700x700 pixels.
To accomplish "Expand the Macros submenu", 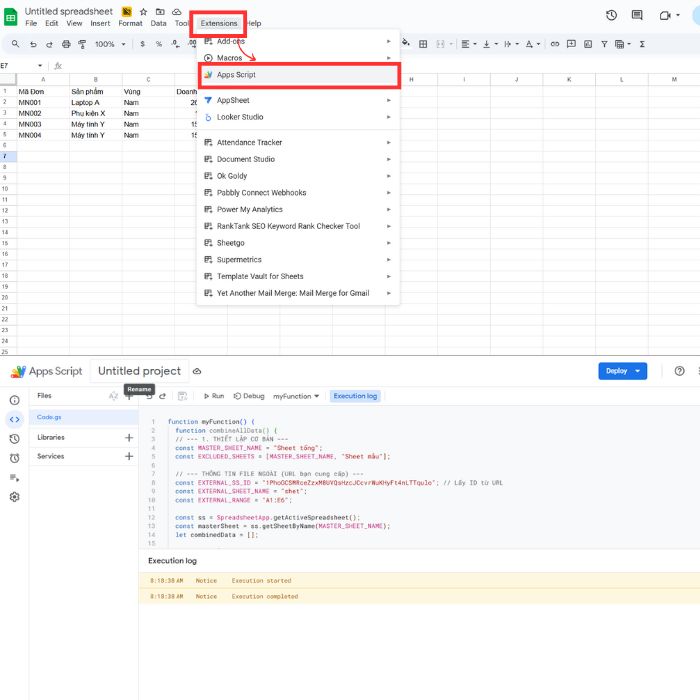I will point(298,58).
